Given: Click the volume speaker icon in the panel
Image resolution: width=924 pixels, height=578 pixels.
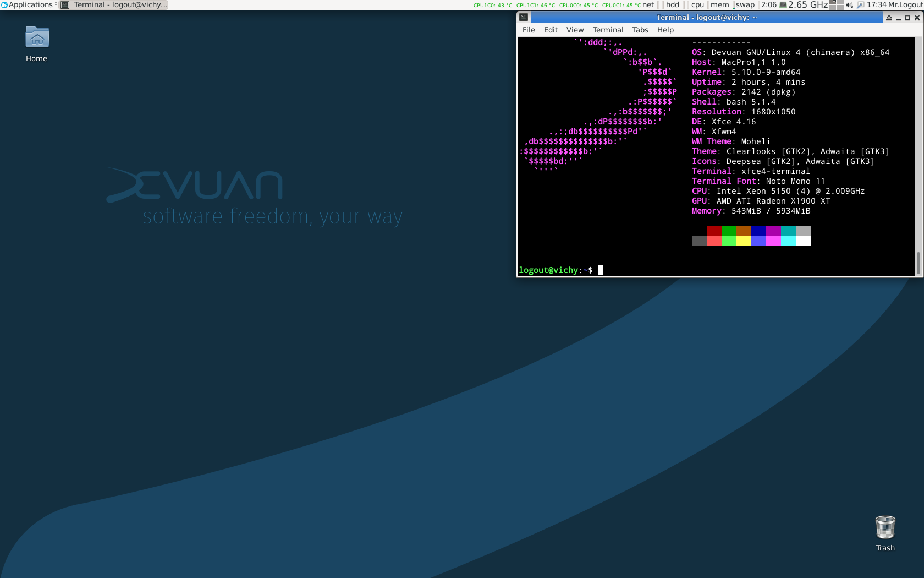Looking at the screenshot, I should pos(850,5).
